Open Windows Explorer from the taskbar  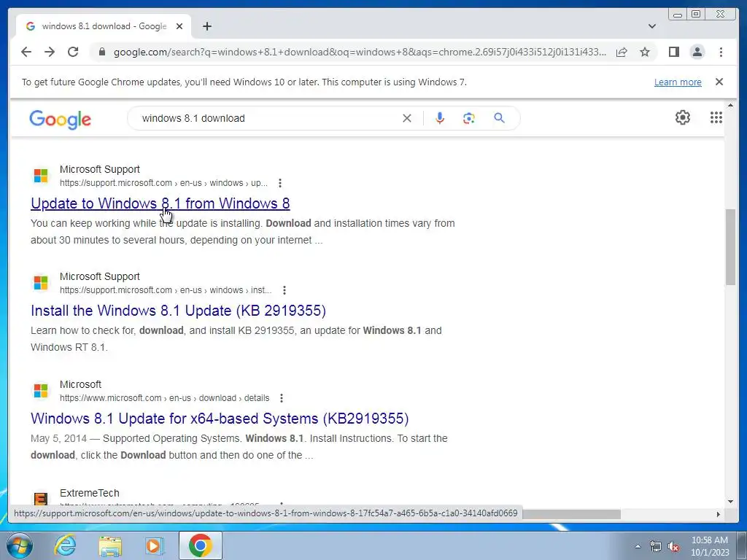coord(110,545)
